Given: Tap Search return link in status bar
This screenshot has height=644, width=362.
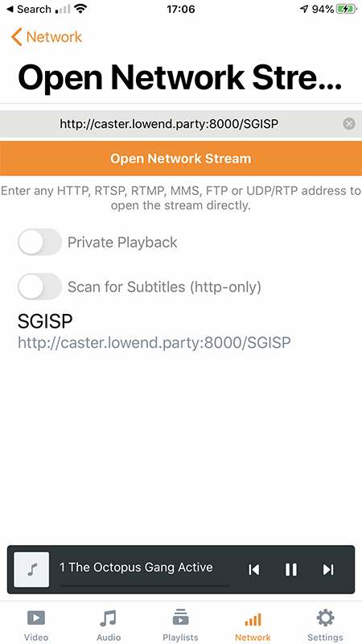Looking at the screenshot, I should [28, 10].
